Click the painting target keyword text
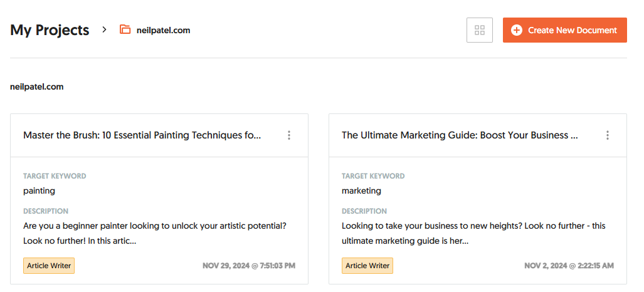 coord(39,190)
